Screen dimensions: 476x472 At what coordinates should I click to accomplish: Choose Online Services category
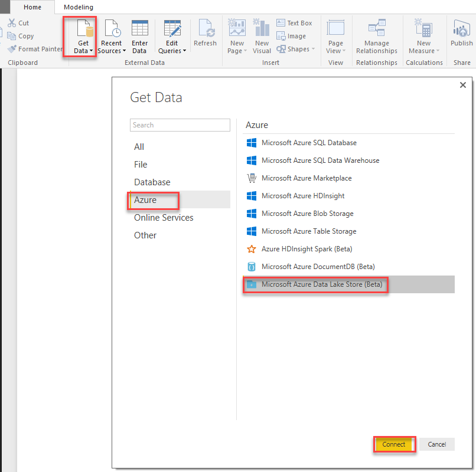164,218
